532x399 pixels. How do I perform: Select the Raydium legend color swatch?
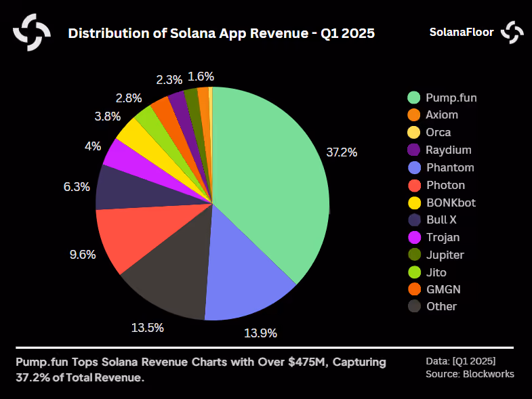point(414,150)
